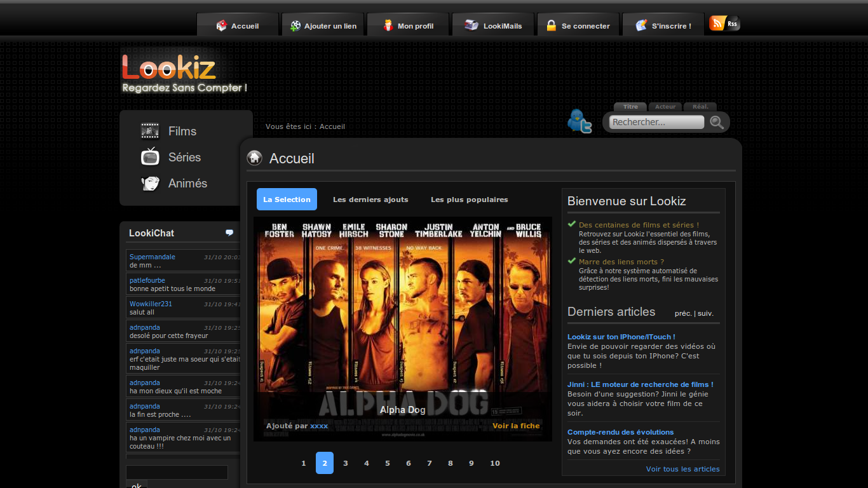
Task: Switch to La Selection tab
Action: coord(287,200)
